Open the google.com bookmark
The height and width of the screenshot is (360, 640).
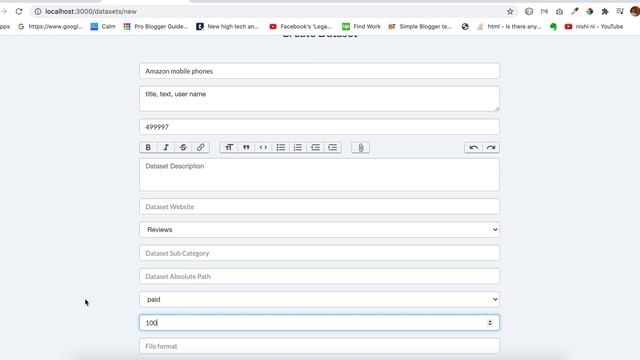pos(51,27)
